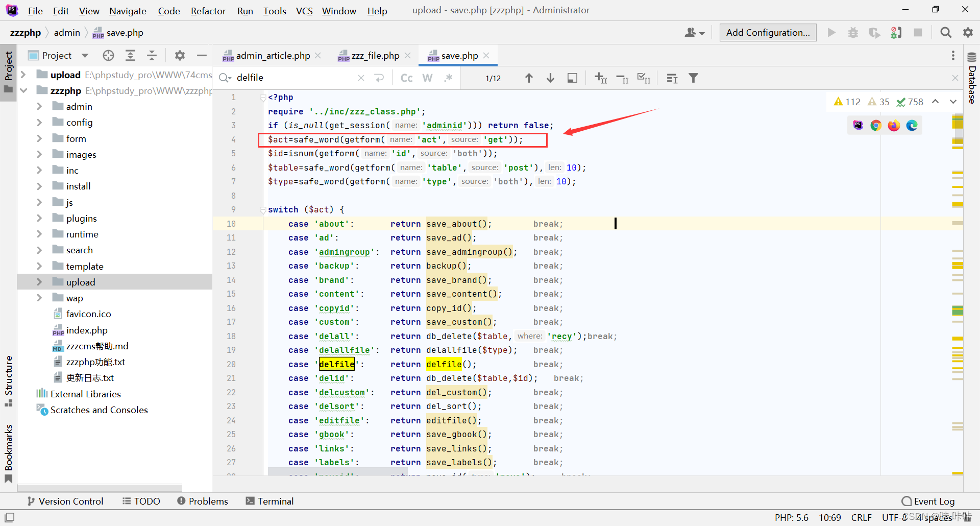Collapse the zzzphp project root node
Viewport: 980px width, 526px height.
[23, 90]
